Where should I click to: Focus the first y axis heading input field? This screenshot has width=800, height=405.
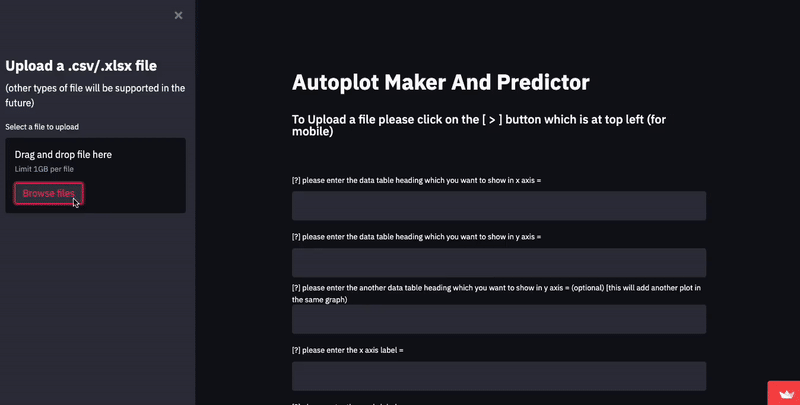(499, 263)
